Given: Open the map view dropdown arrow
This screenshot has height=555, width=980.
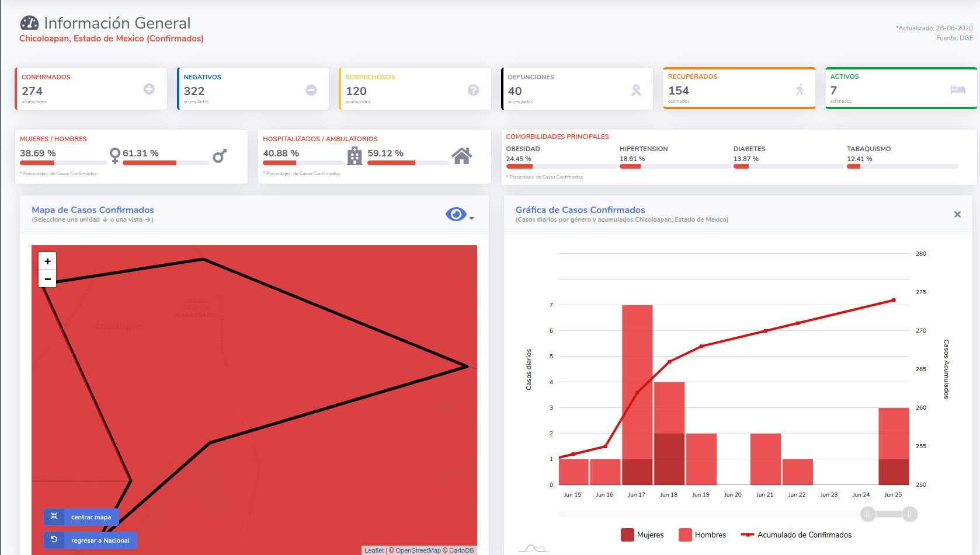Looking at the screenshot, I should tap(472, 218).
